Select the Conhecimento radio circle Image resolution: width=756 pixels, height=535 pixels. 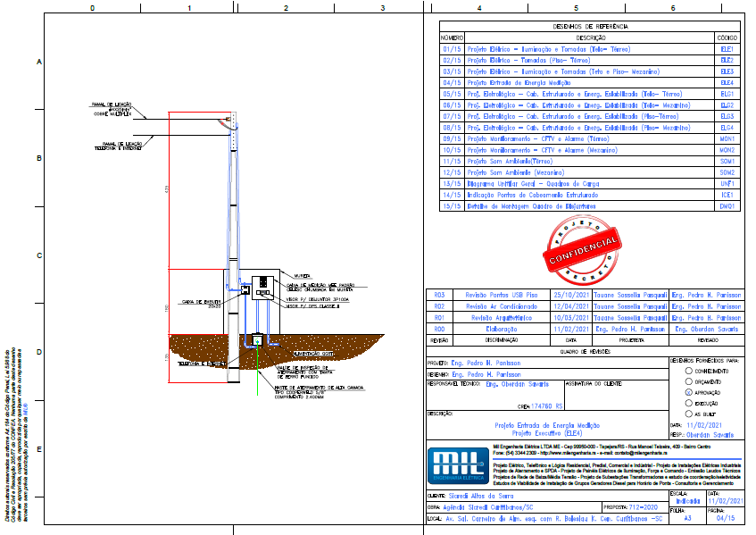688,371
